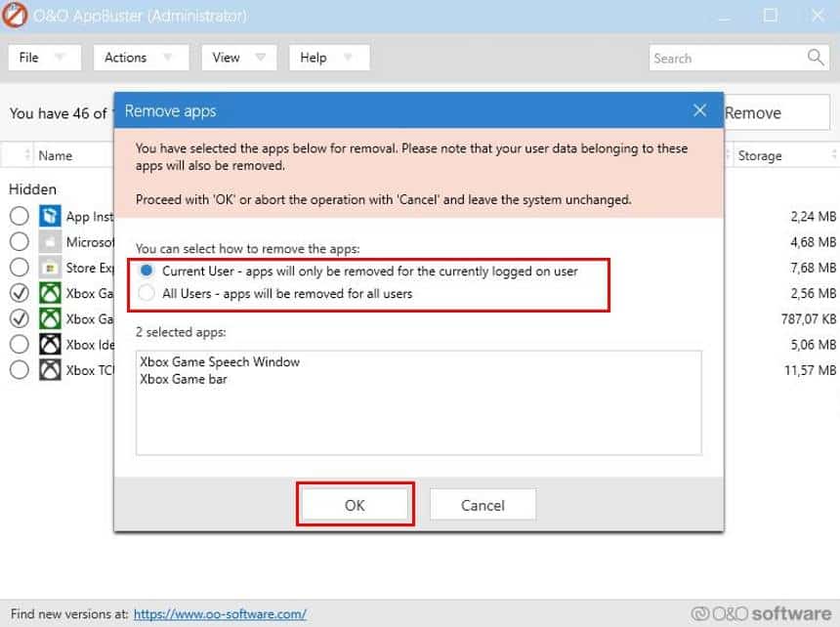
Task: Click the 7,68 MB storage value
Action: [x=813, y=268]
